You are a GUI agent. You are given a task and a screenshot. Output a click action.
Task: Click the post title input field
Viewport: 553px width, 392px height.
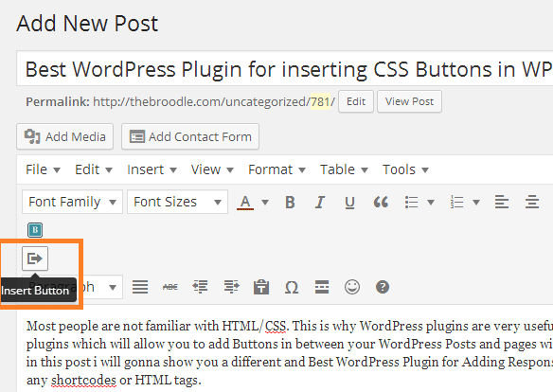coord(285,68)
